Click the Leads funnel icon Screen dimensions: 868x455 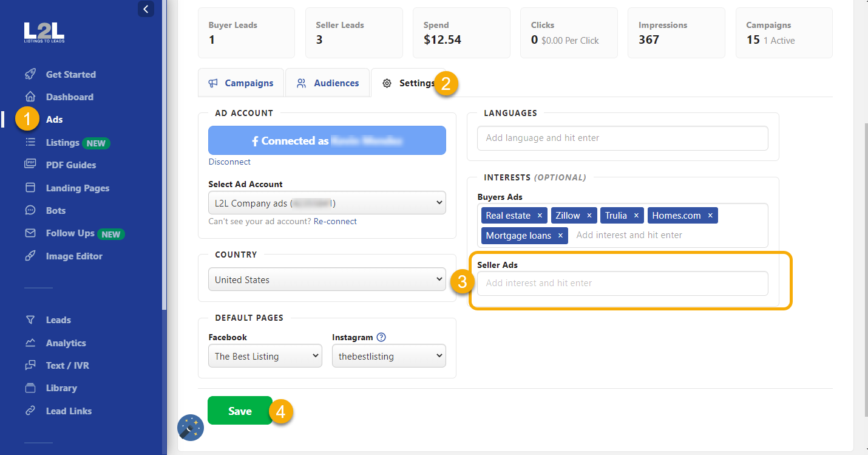pyautogui.click(x=30, y=320)
